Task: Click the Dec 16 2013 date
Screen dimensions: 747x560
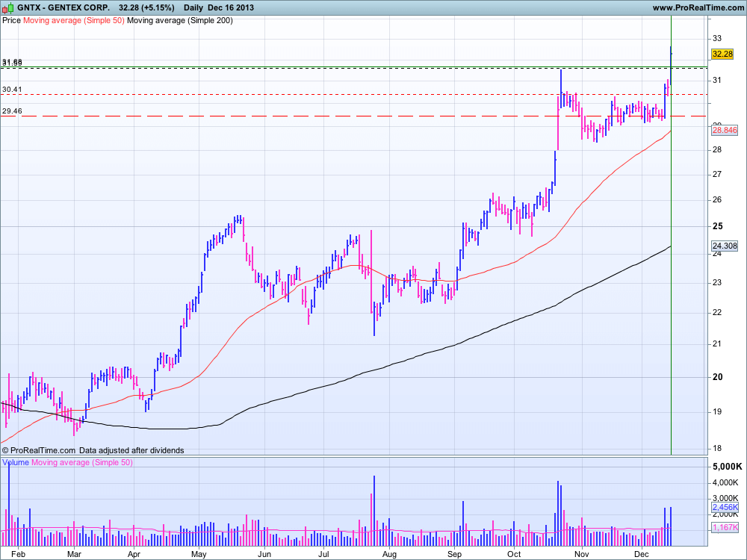Action: coord(231,7)
